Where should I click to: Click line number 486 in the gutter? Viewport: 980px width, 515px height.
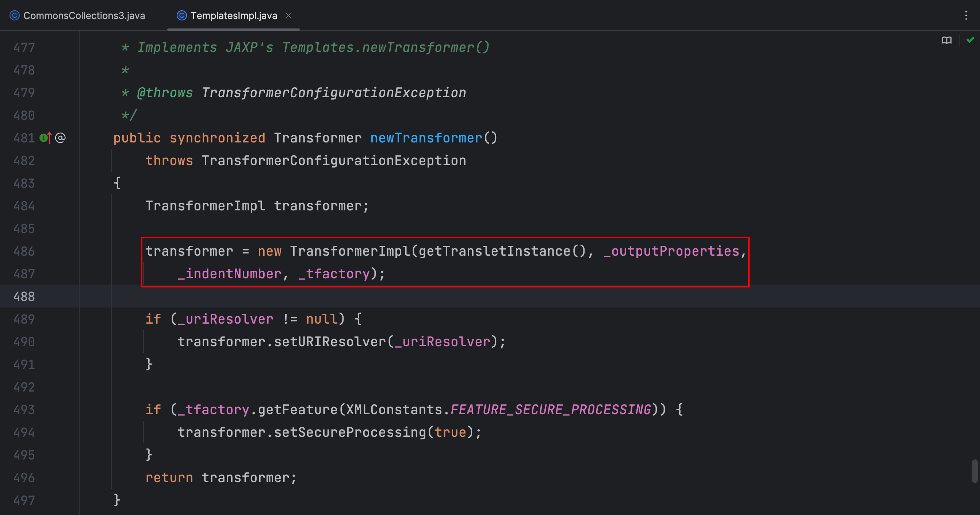[x=24, y=251]
